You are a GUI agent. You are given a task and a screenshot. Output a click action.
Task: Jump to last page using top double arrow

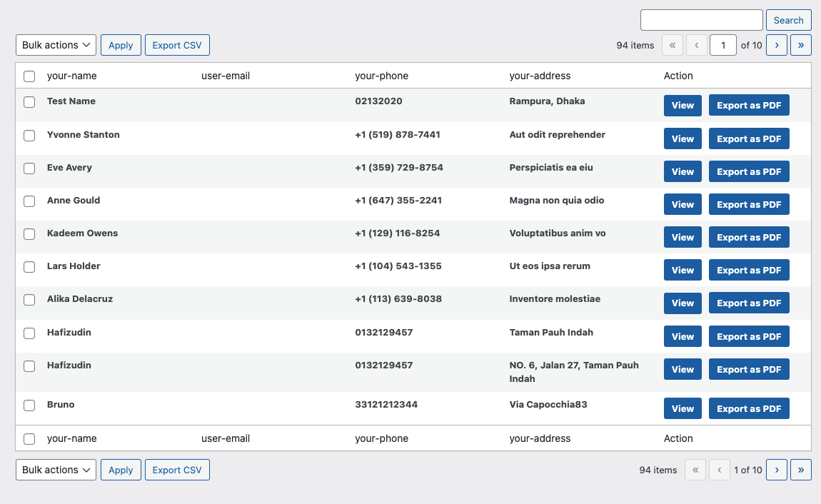[x=800, y=45]
